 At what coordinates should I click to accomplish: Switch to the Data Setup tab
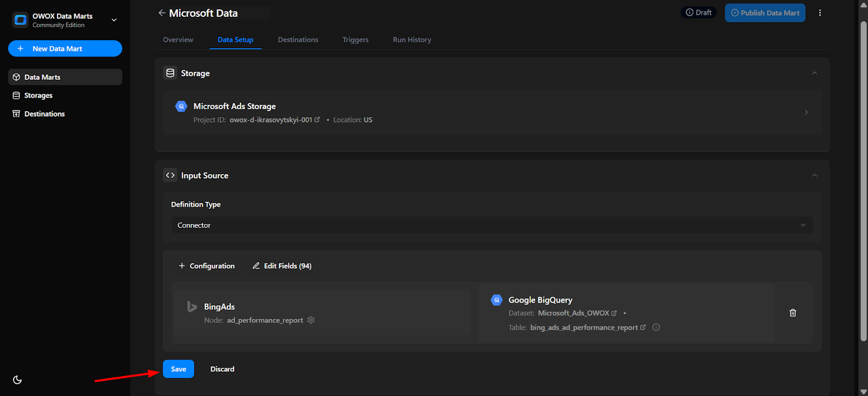click(x=235, y=40)
